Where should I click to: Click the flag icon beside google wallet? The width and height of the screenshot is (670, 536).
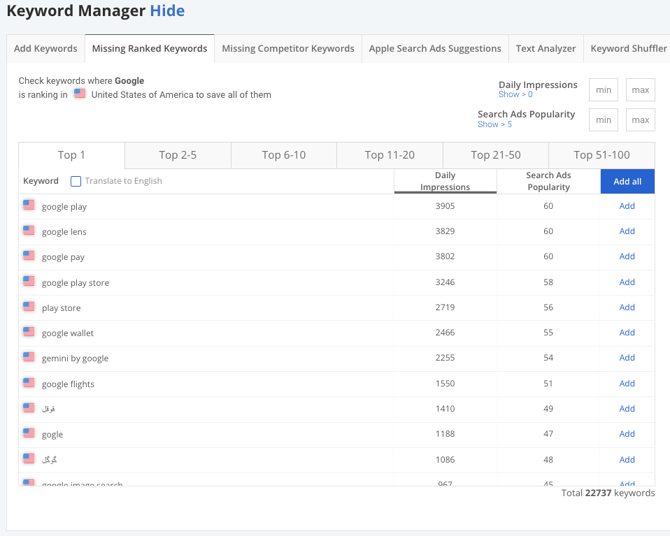[x=29, y=332]
